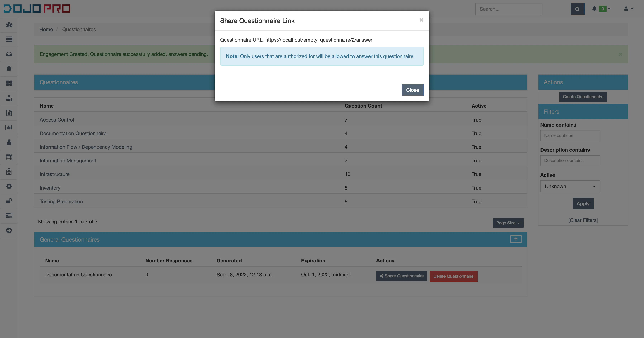The image size is (644, 338).
Task: Click inside the Name contains filter field
Action: (570, 135)
